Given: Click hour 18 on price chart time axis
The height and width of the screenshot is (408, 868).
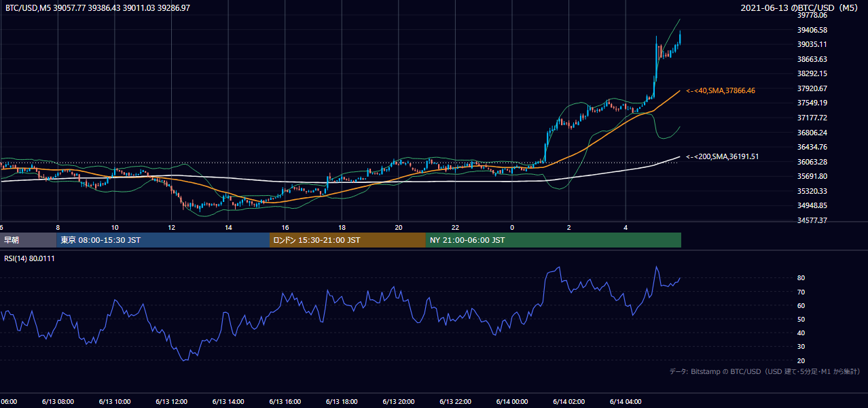Looking at the screenshot, I should click(x=342, y=227).
